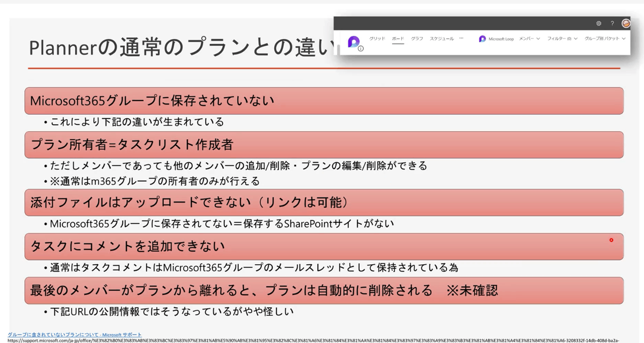
Task: Switch to the グラフ view tab
Action: coord(417,39)
